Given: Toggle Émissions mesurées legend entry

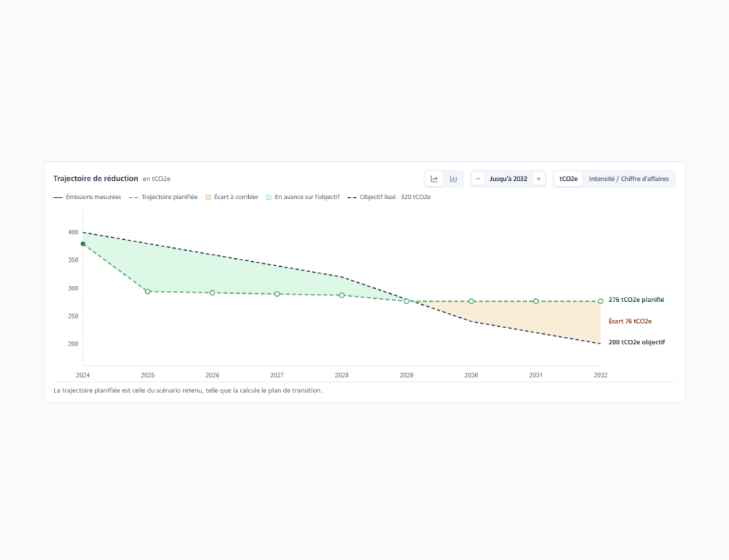Looking at the screenshot, I should pos(88,197).
